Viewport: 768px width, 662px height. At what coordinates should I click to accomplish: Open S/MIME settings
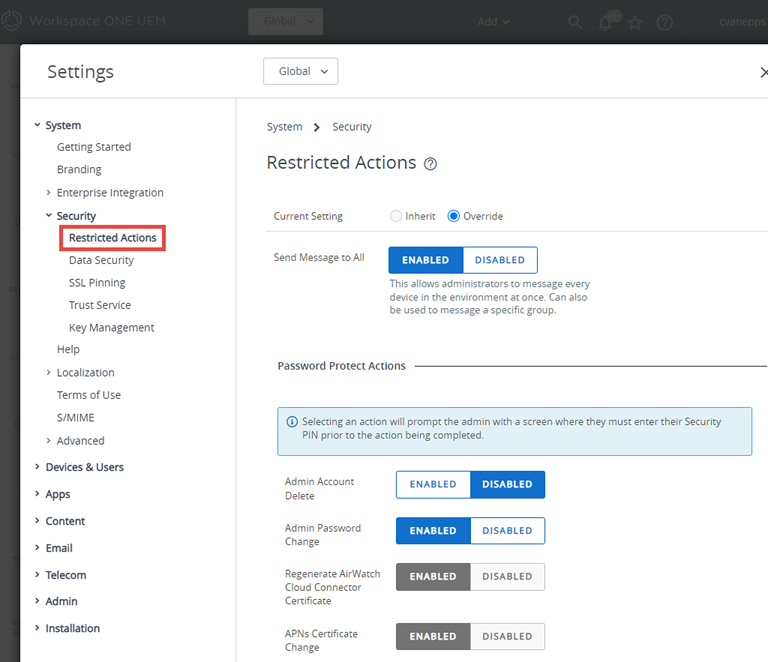tap(75, 418)
